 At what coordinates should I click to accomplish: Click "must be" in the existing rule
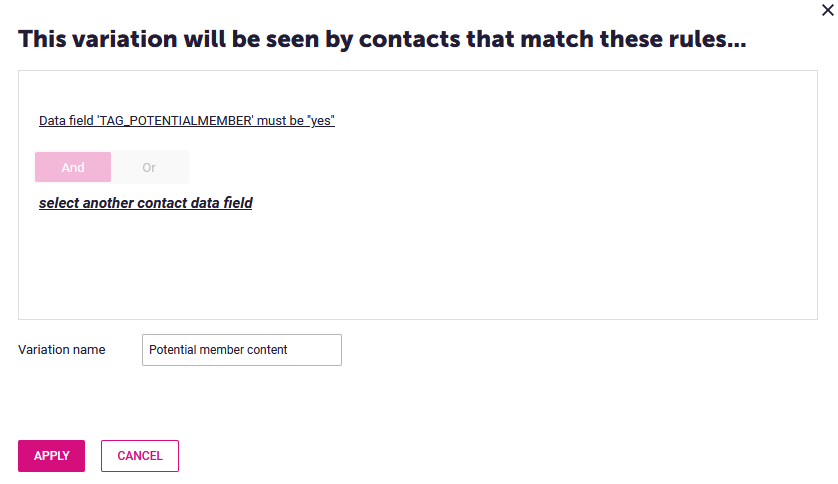(282, 120)
